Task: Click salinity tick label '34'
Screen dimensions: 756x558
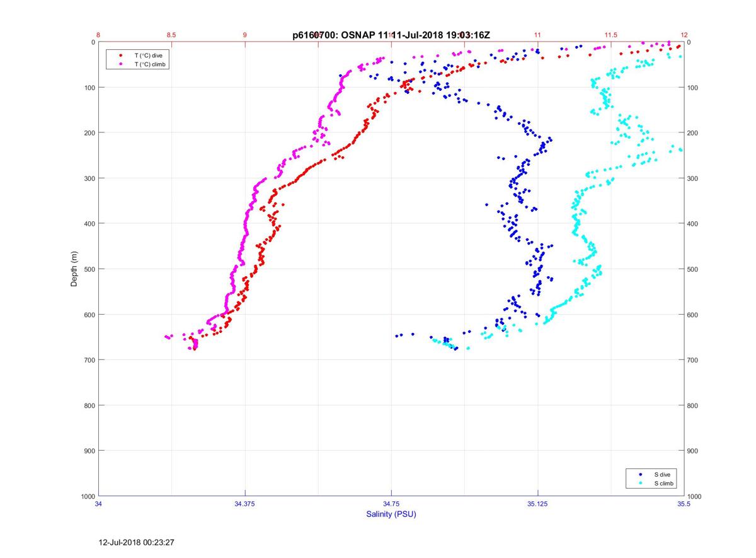Action: tap(99, 504)
